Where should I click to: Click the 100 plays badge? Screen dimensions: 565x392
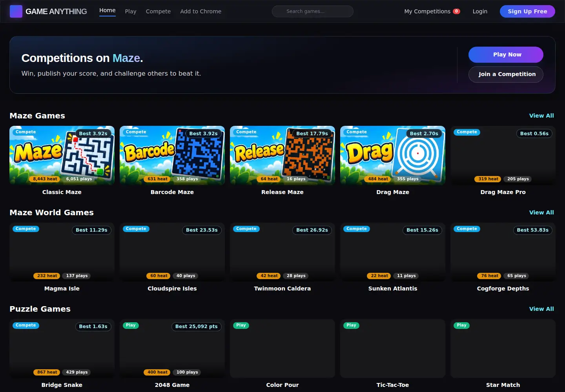pyautogui.click(x=187, y=372)
